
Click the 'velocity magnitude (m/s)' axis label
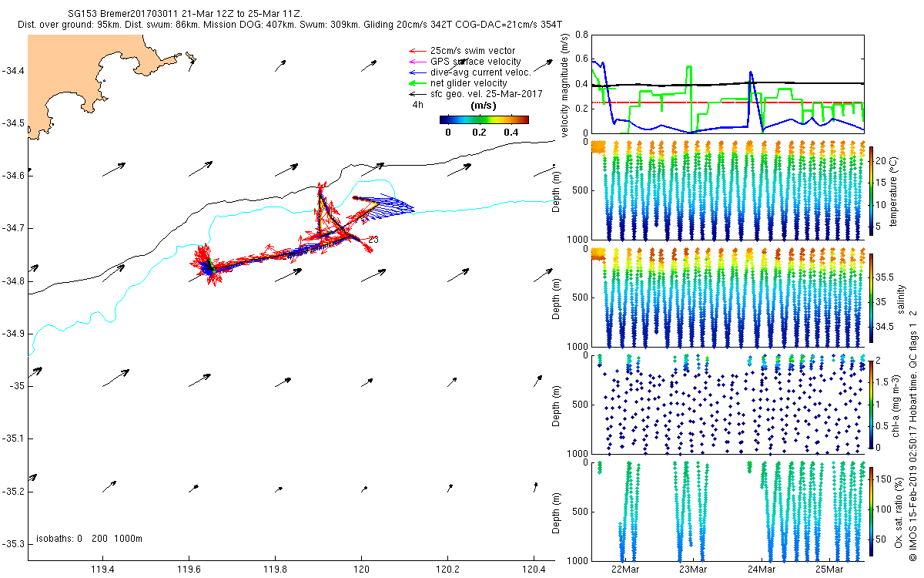tap(566, 85)
